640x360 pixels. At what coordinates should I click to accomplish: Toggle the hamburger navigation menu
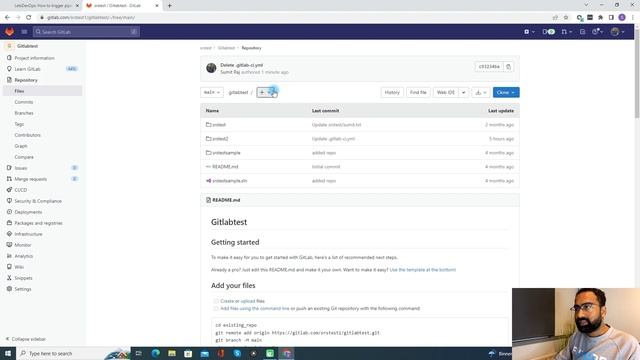24,31
